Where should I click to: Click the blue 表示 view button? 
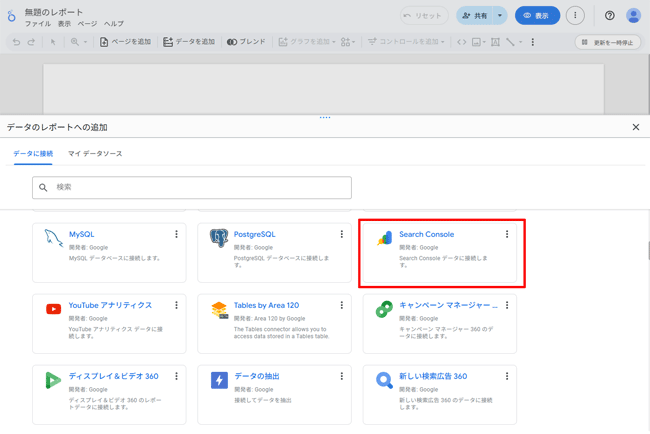(537, 16)
